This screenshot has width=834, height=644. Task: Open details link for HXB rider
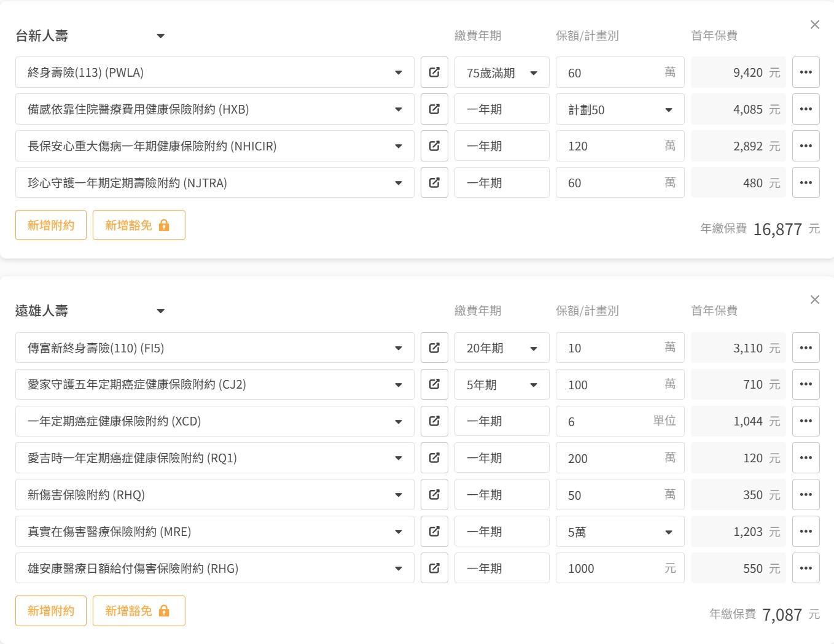tap(434, 109)
